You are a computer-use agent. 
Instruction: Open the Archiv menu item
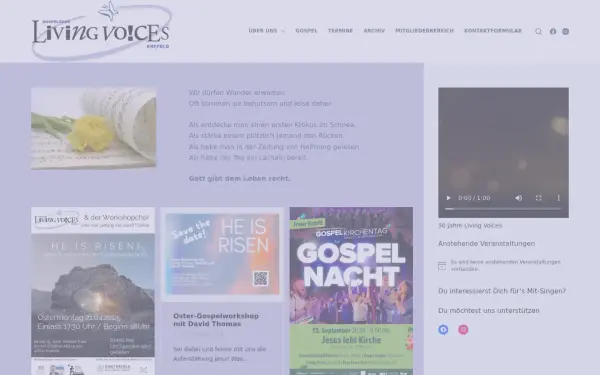[x=374, y=31]
